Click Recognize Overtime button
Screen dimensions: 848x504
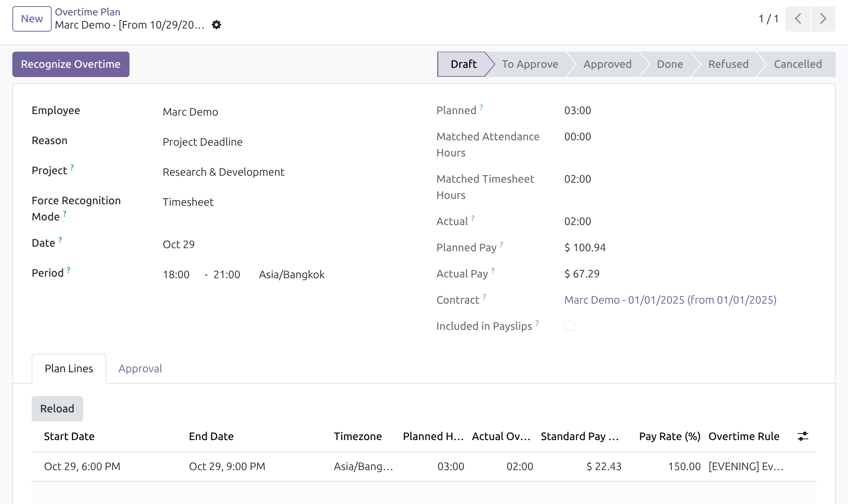point(71,64)
